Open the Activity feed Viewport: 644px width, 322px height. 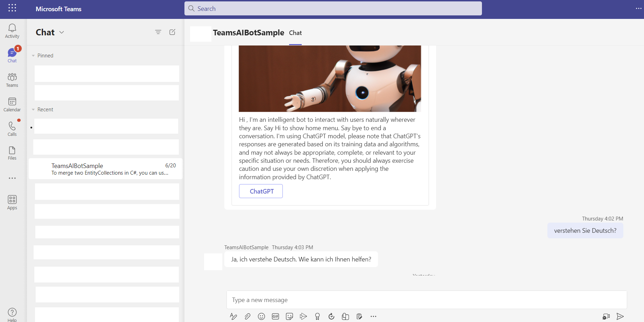[x=12, y=31]
